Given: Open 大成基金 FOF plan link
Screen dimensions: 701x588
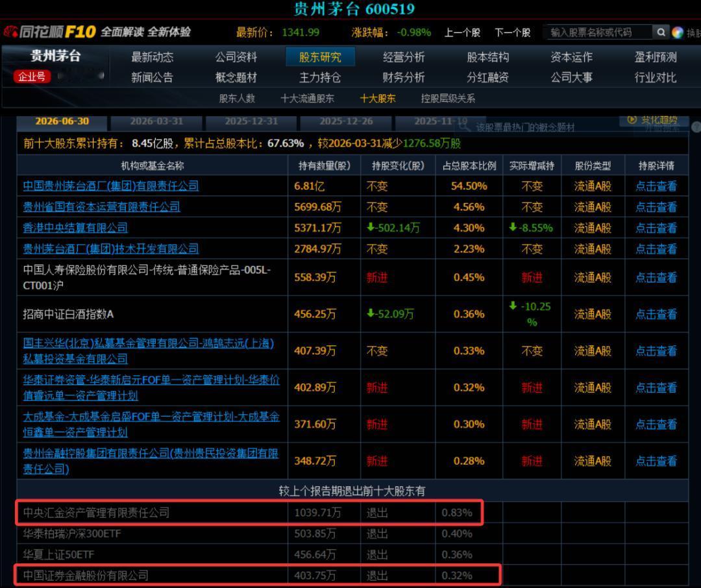Looking at the screenshot, I should click(x=151, y=424).
